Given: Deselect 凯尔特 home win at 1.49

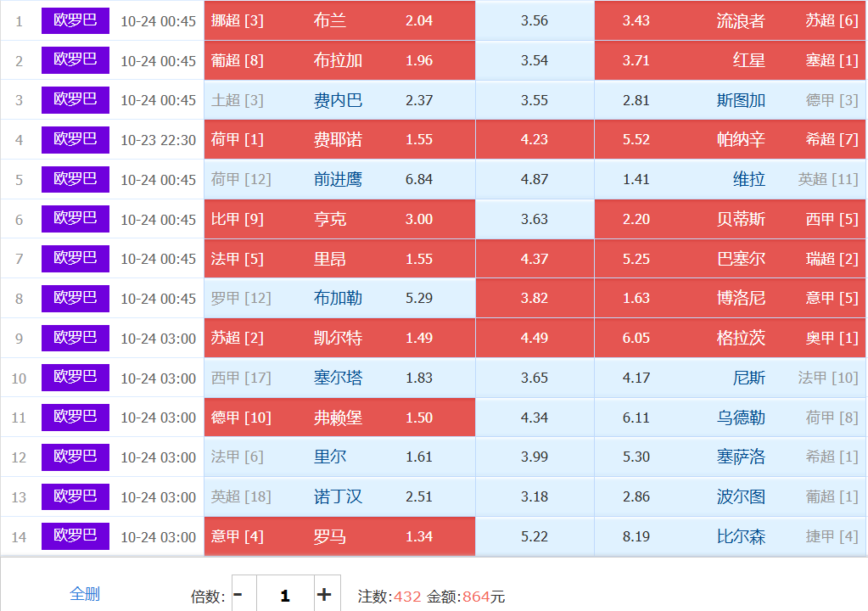Looking at the screenshot, I should pyautogui.click(x=339, y=338).
